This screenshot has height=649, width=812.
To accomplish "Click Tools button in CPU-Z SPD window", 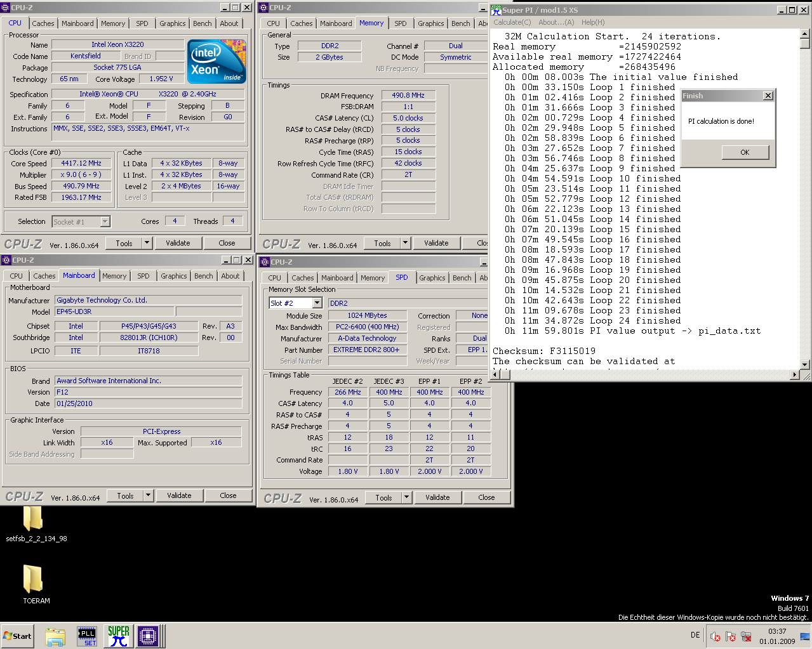I will 383,497.
